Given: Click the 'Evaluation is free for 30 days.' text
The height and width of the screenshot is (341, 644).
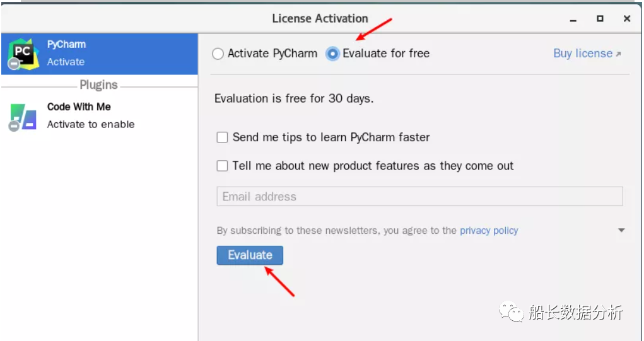Looking at the screenshot, I should coord(294,99).
